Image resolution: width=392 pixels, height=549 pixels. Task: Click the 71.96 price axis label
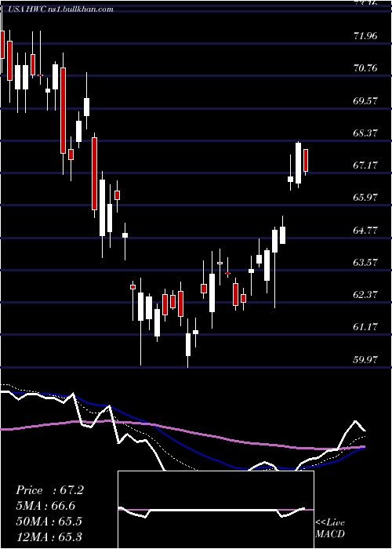click(x=366, y=36)
